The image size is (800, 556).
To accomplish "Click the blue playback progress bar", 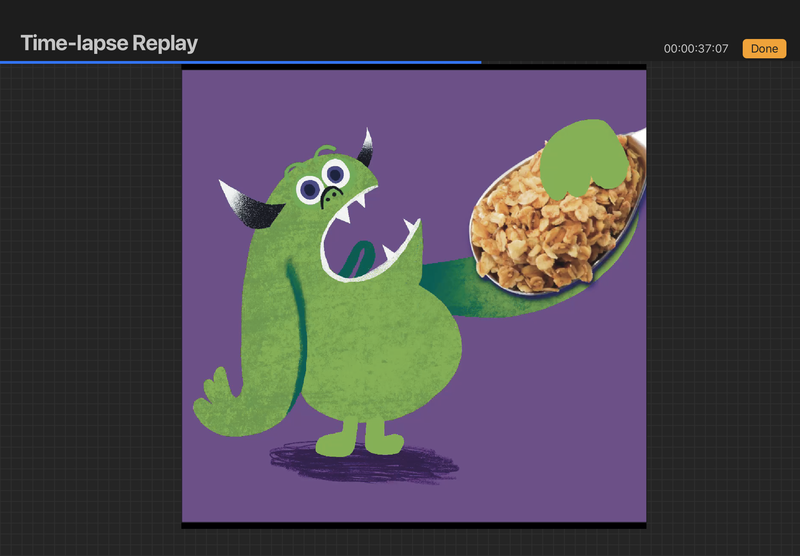I will (240, 62).
